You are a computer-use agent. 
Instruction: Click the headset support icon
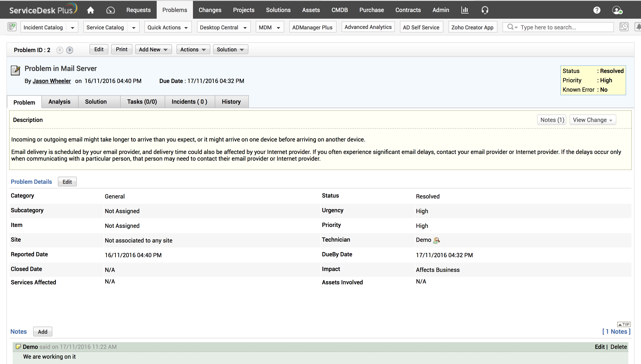(485, 10)
